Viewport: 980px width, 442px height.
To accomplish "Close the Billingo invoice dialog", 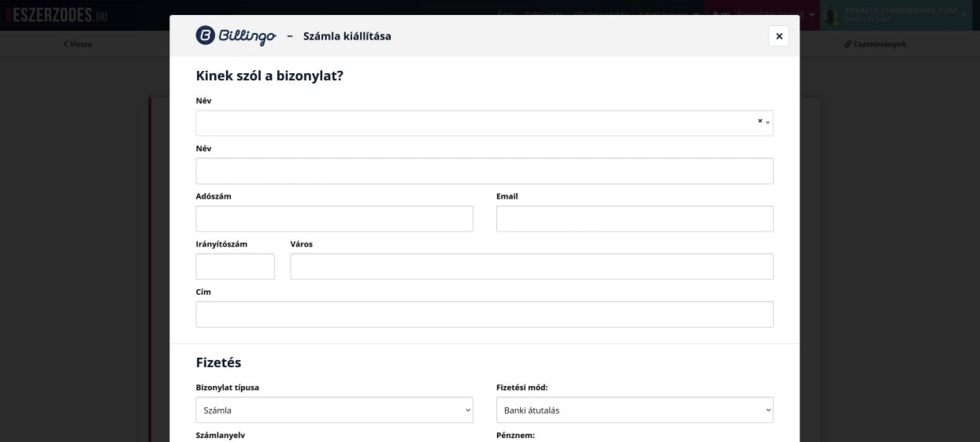I will (x=778, y=36).
